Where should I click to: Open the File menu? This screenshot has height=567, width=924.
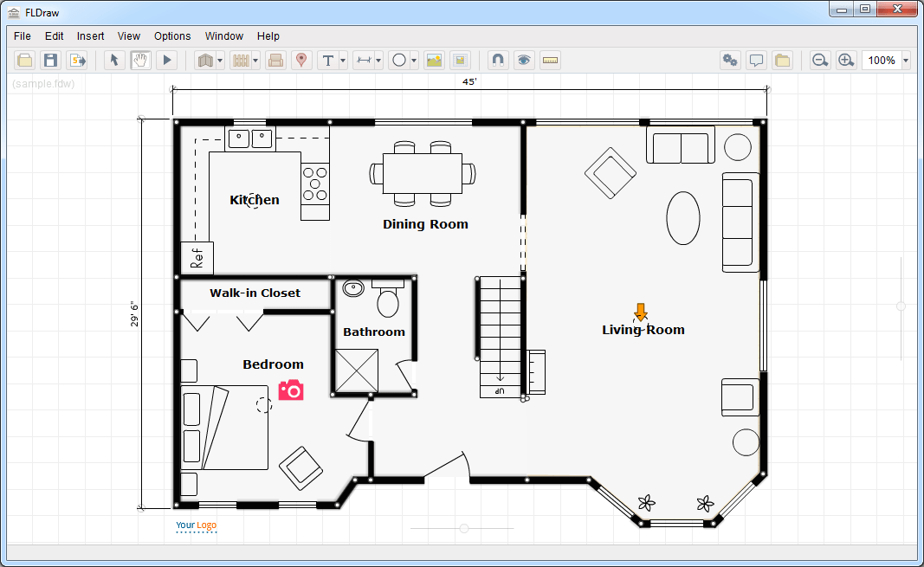point(23,35)
